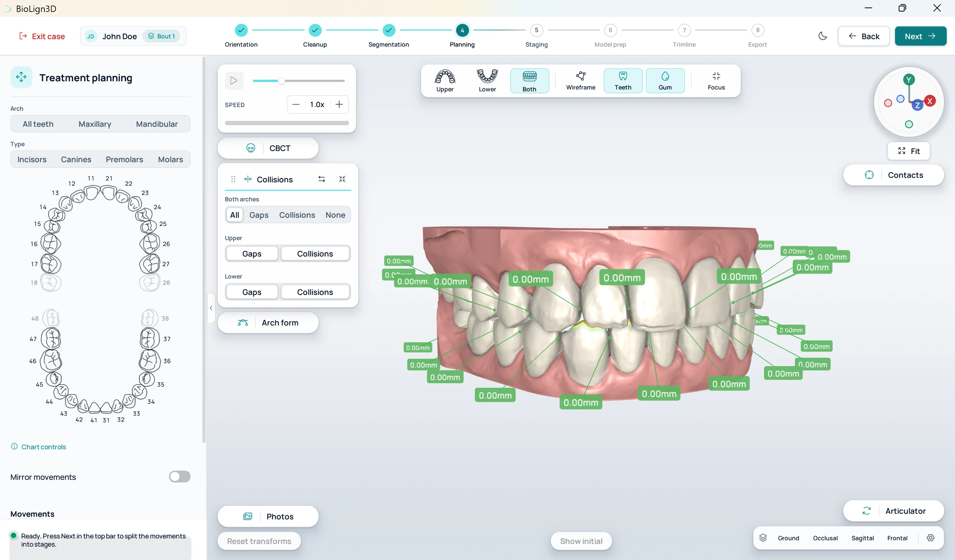
Task: Show only the Upper arch
Action: coord(445,81)
